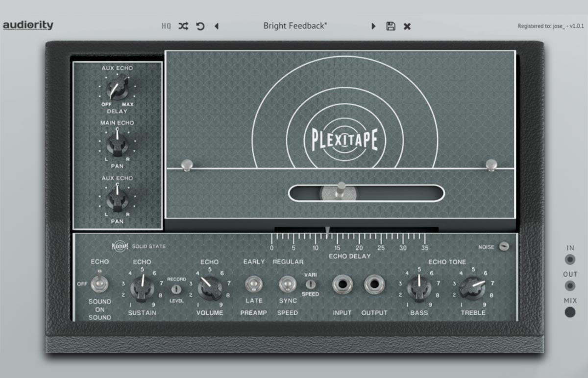588x378 pixels.
Task: Flip the Sound On Sound toggle switch
Action: click(x=100, y=282)
